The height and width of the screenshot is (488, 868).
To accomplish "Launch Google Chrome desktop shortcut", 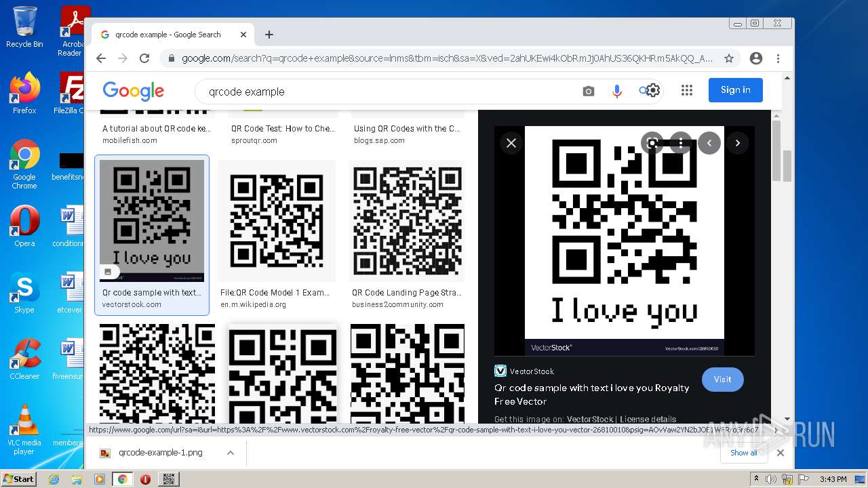I will click(24, 164).
